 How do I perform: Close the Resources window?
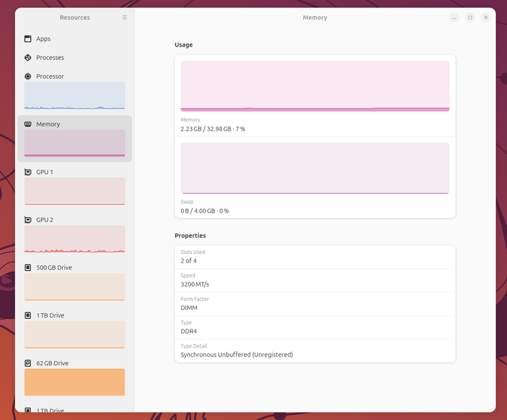486,18
